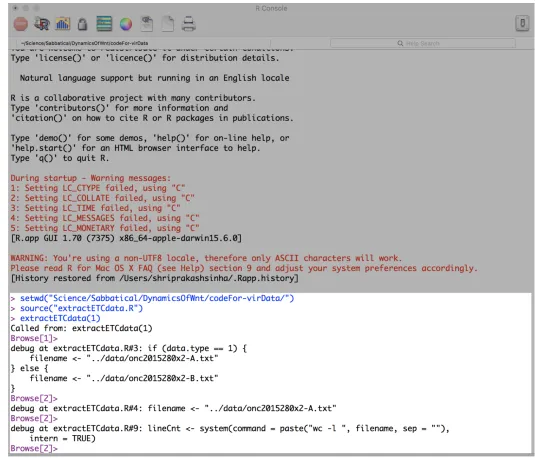The image size is (535, 458).
Task: Click the printer icon
Action: 188,24
